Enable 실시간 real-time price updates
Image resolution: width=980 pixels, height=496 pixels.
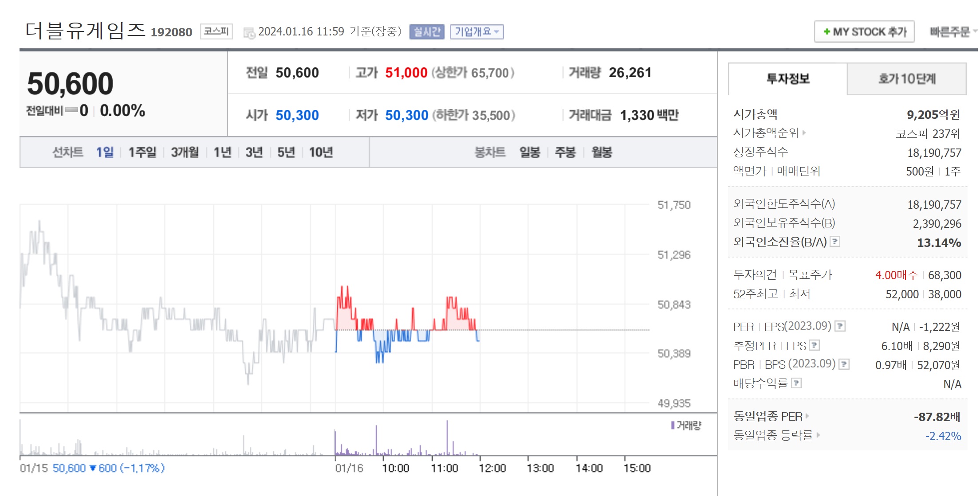427,32
